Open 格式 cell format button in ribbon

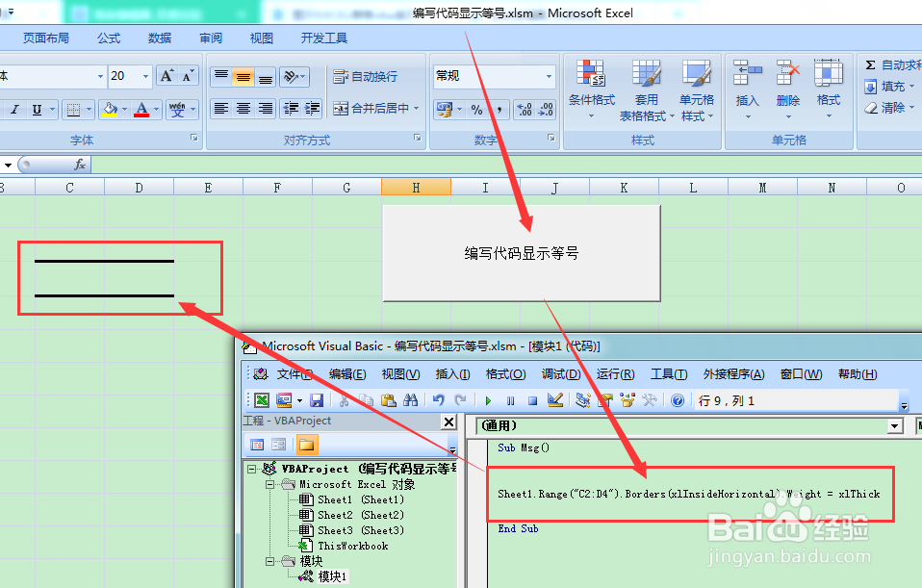(829, 89)
